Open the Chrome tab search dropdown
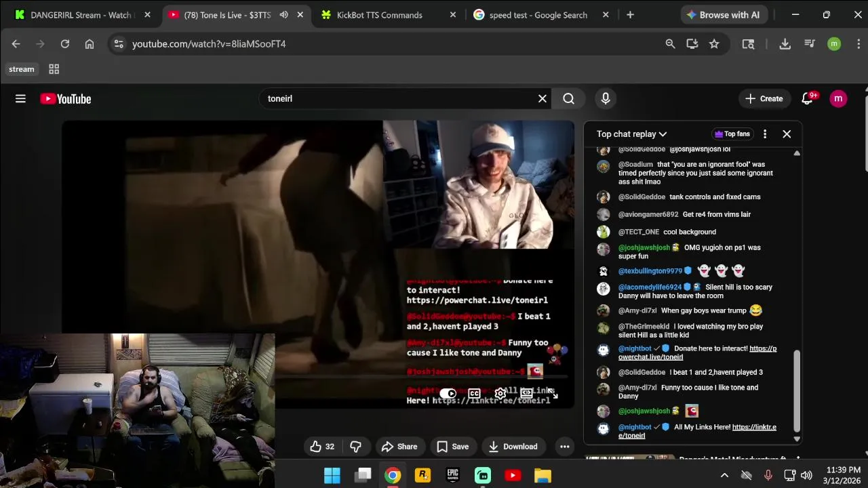This screenshot has height=488, width=868. pyautogui.click(x=748, y=44)
